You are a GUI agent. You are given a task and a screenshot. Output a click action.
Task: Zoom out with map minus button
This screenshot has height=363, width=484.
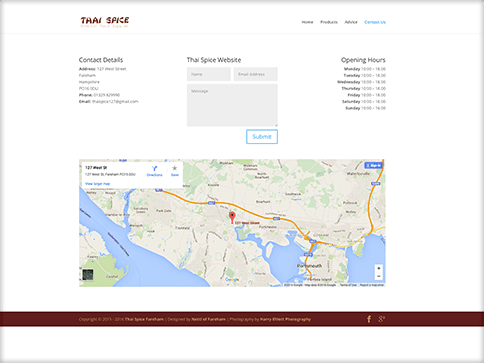coord(378,276)
